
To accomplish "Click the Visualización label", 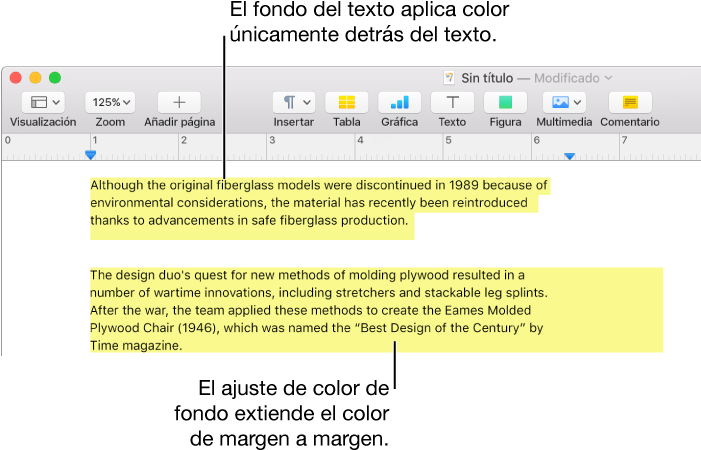I will tap(43, 122).
